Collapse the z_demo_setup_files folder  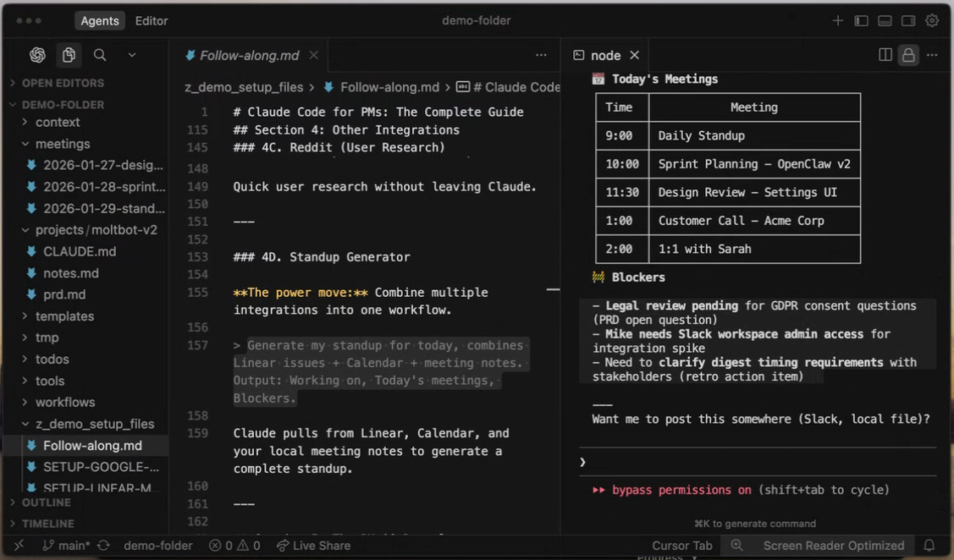coord(94,424)
